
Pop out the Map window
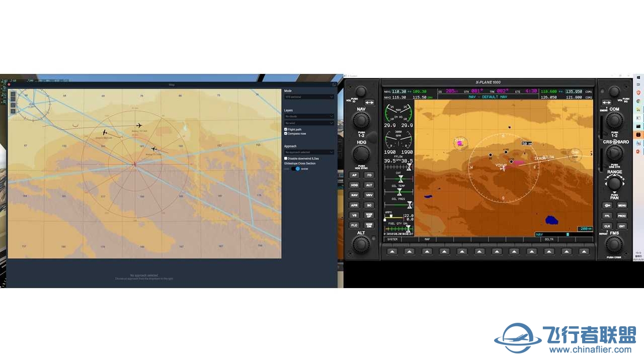click(334, 84)
